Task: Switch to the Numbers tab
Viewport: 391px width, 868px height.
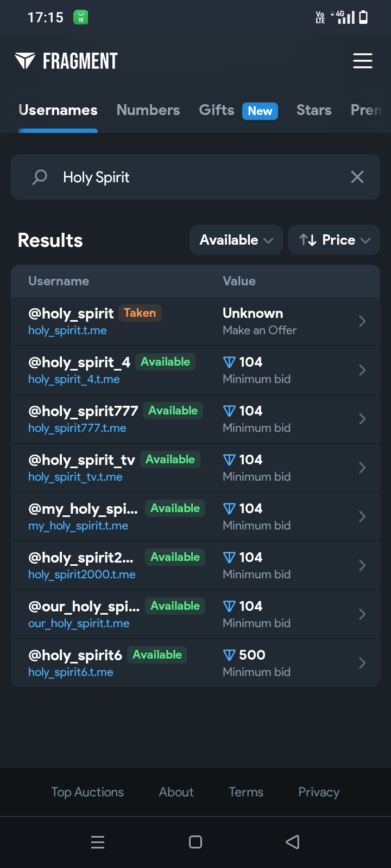Action: (x=148, y=110)
